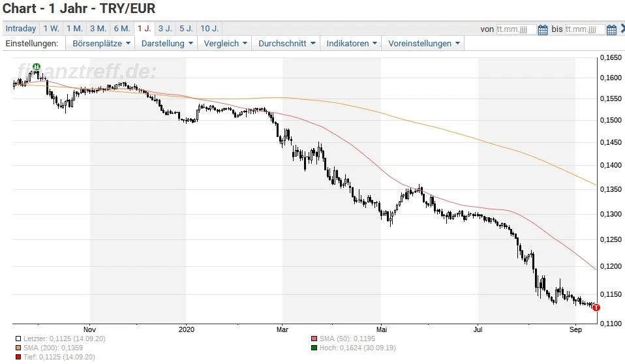Select the 10 J. time range
This screenshot has width=625, height=364.
[x=209, y=29]
